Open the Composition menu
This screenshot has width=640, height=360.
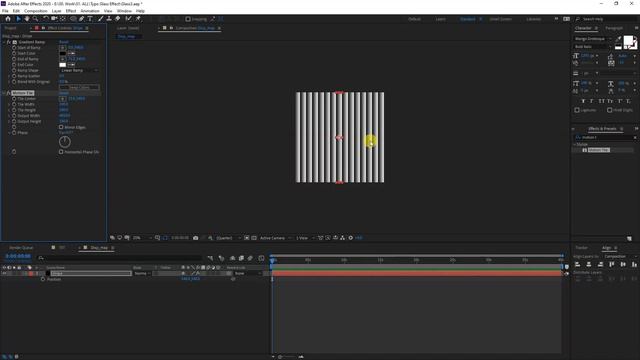[36, 11]
